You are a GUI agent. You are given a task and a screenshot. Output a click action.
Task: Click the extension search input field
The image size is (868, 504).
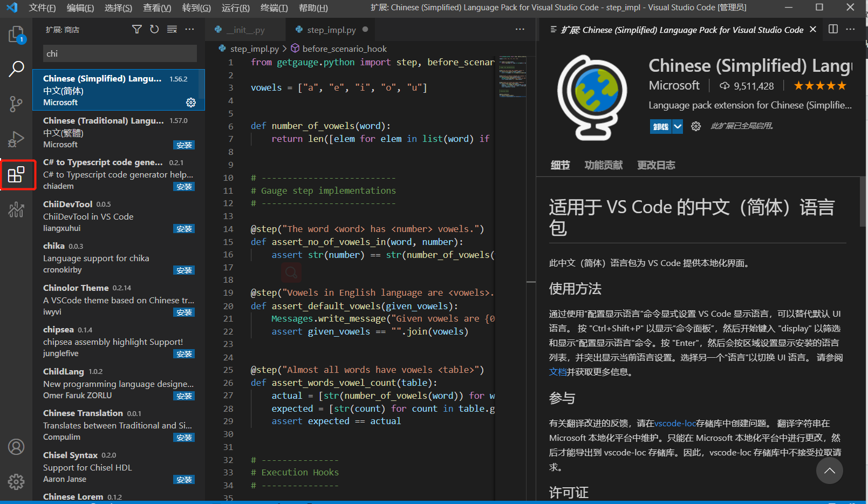(x=119, y=53)
